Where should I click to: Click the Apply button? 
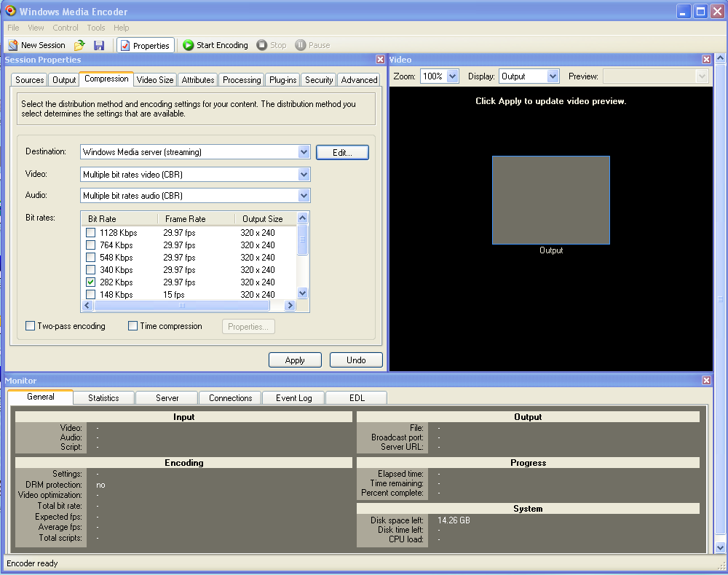click(x=295, y=360)
